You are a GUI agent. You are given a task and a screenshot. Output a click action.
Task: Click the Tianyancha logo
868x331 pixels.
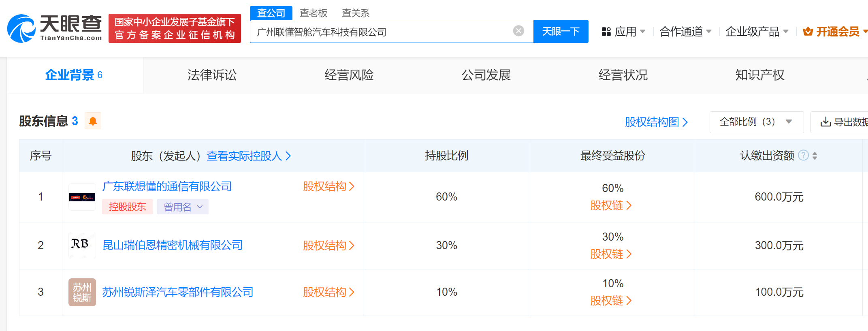pyautogui.click(x=55, y=28)
